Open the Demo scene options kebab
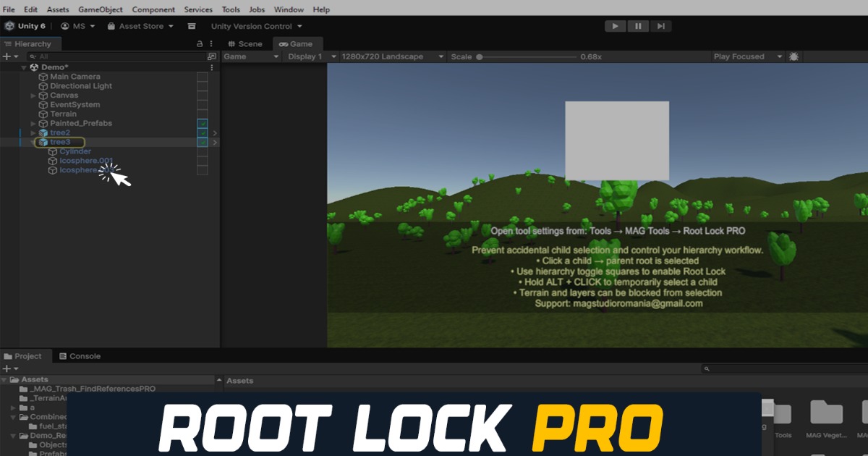The height and width of the screenshot is (456, 868). tap(212, 67)
